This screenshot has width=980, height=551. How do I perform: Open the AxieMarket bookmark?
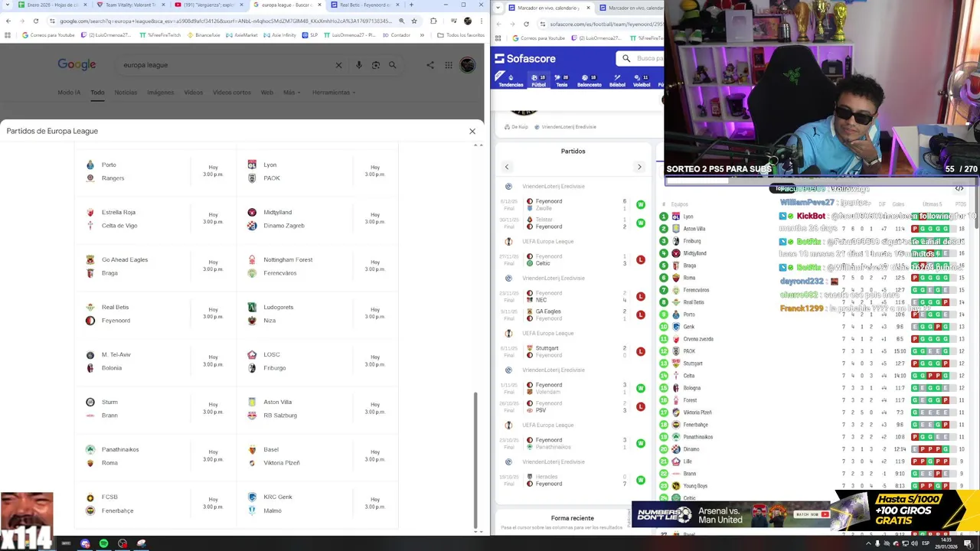[243, 35]
